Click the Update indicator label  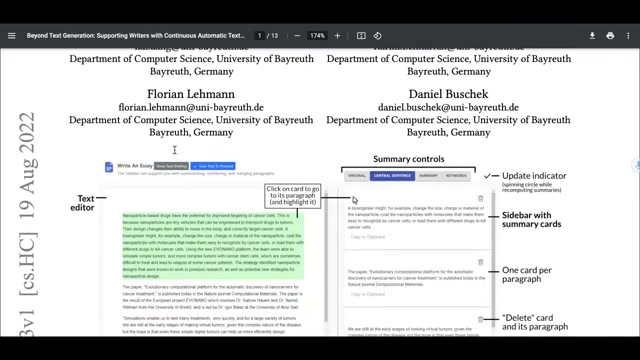pyautogui.click(x=534, y=176)
